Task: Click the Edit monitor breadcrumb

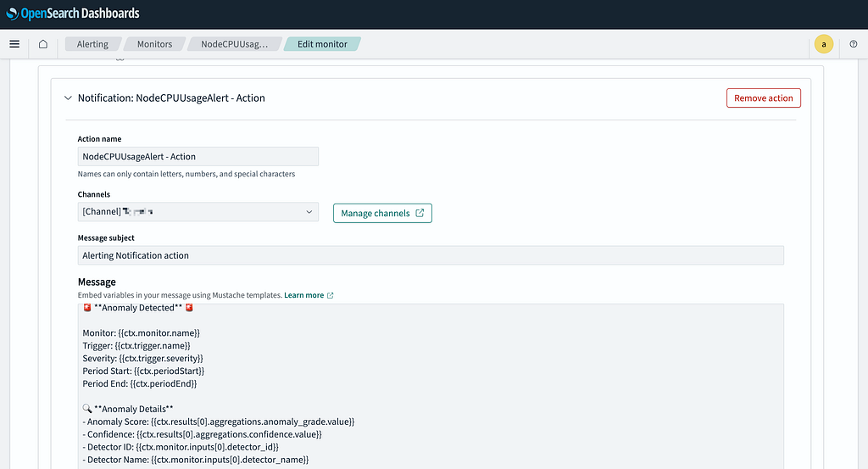Action: [x=322, y=44]
